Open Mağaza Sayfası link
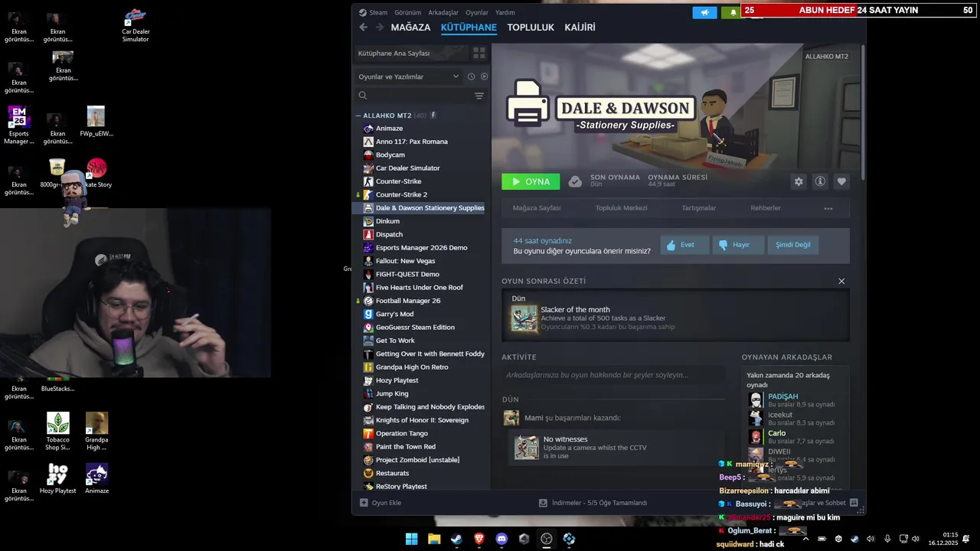Image resolution: width=980 pixels, height=551 pixels. (x=537, y=208)
